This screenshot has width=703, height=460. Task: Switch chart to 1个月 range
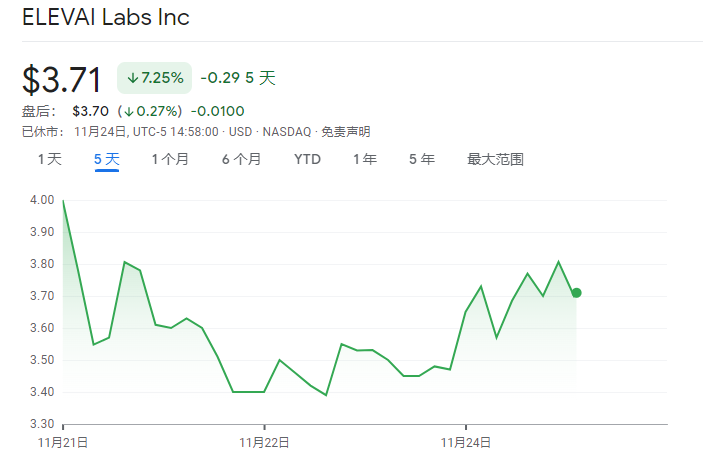pos(170,159)
